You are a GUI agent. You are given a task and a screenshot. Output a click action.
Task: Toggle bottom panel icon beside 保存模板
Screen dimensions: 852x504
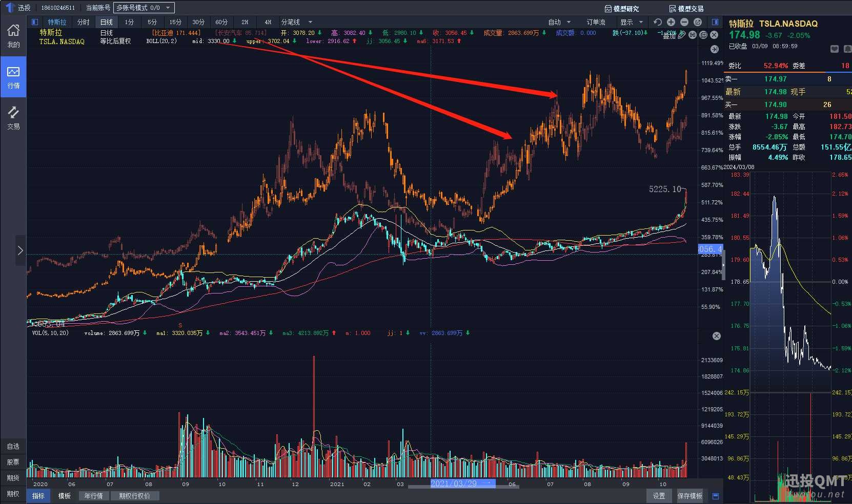716,496
